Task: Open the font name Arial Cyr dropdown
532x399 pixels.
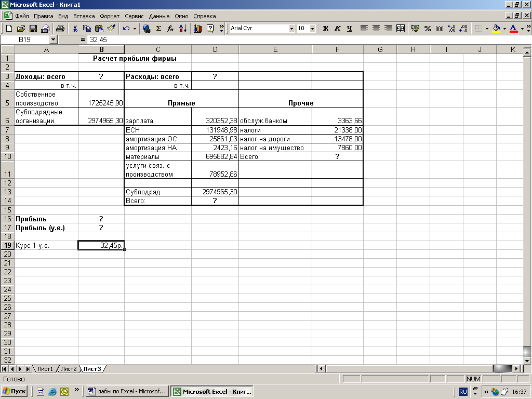Action: 291,29
